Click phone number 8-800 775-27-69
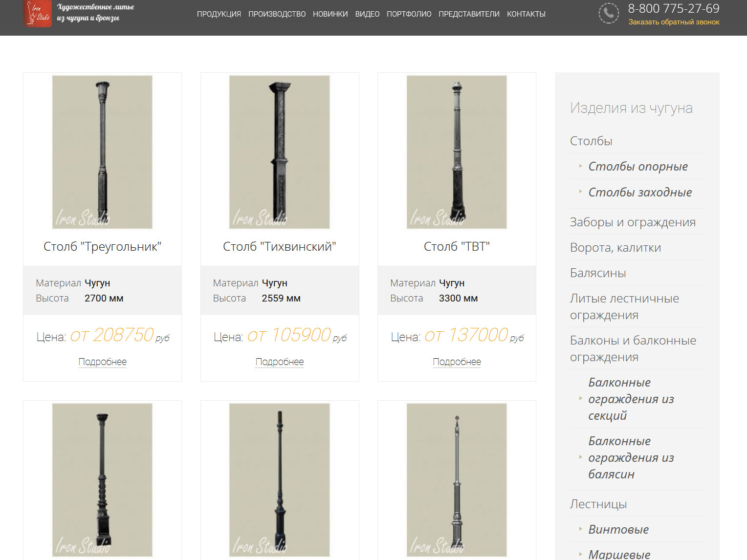 point(674,8)
